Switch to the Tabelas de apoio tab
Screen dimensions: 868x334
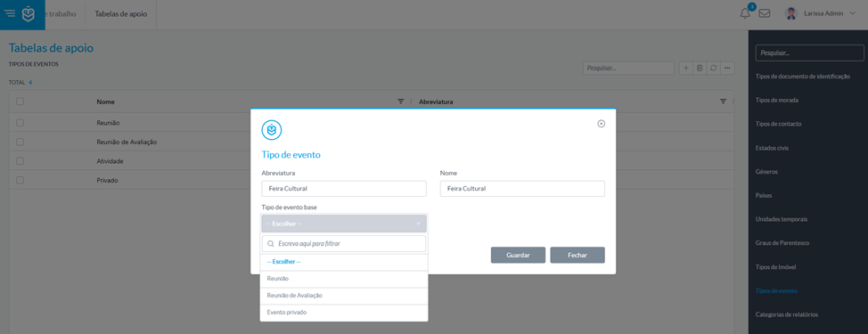point(120,14)
